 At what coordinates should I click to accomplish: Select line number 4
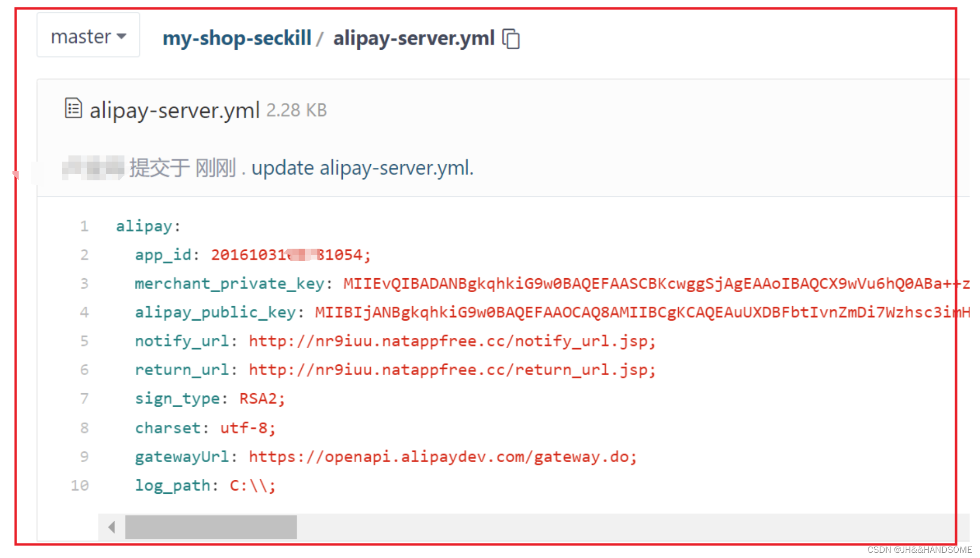coord(85,312)
